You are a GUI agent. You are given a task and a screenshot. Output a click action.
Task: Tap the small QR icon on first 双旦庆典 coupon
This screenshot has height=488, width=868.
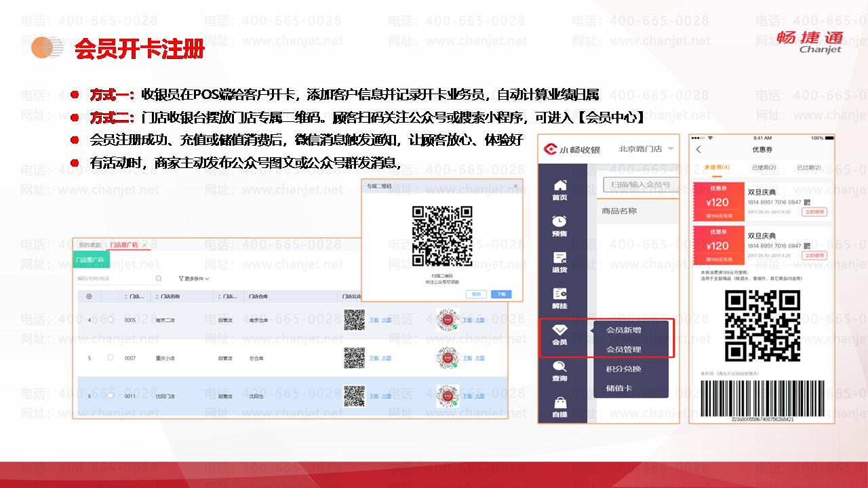(x=807, y=202)
